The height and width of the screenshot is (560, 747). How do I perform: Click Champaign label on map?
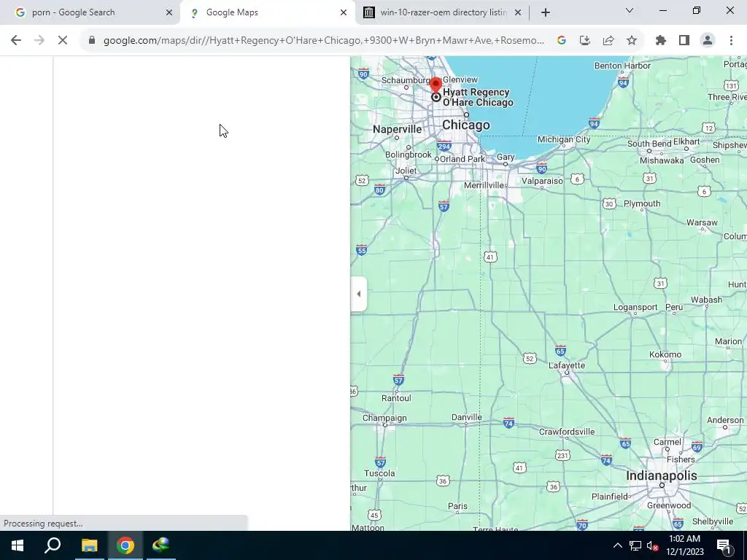384,418
